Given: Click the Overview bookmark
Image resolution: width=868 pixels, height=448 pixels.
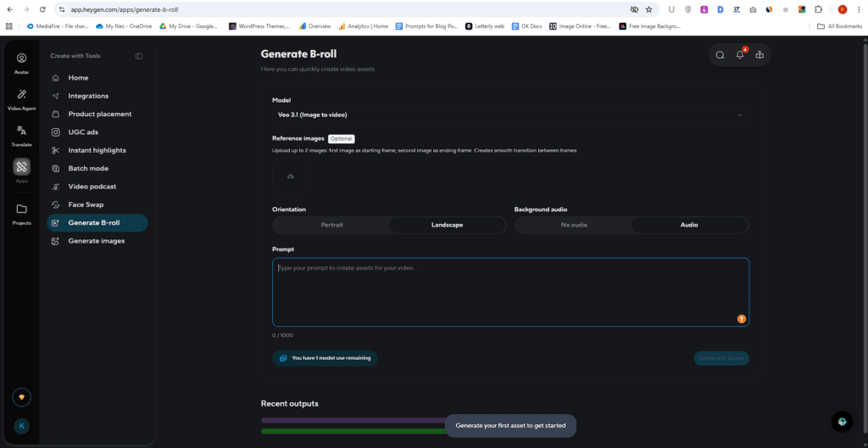Looking at the screenshot, I should click(315, 26).
